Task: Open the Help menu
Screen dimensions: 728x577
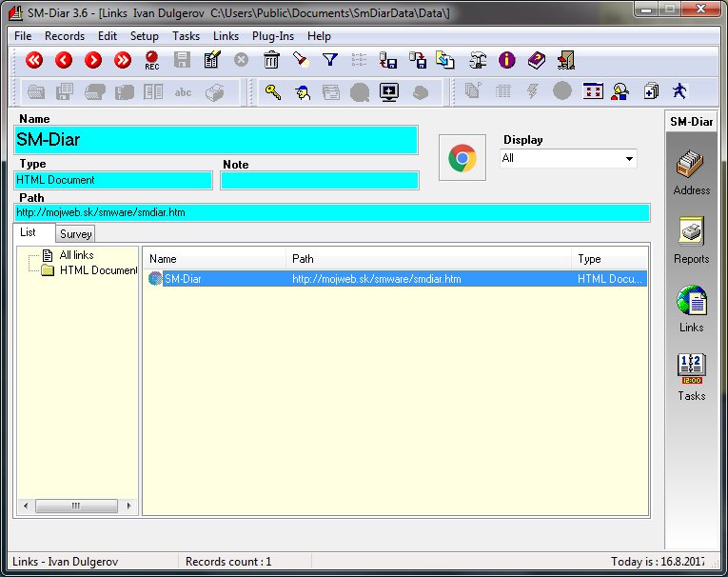Action: click(x=319, y=36)
